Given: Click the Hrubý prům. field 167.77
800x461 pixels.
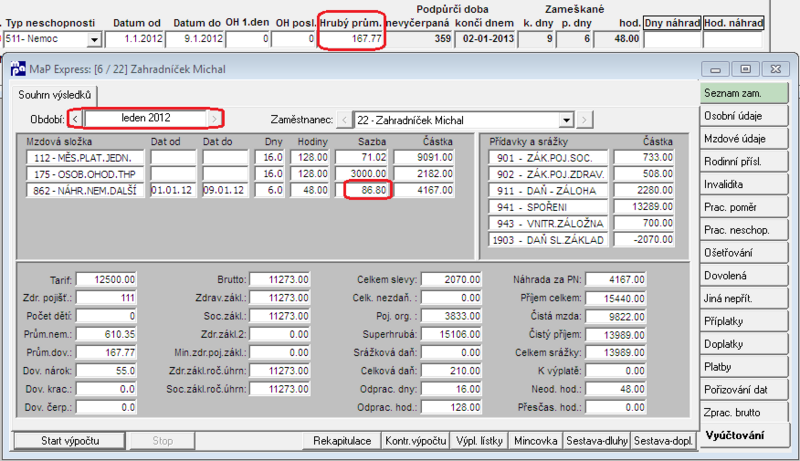Looking at the screenshot, I should 351,39.
